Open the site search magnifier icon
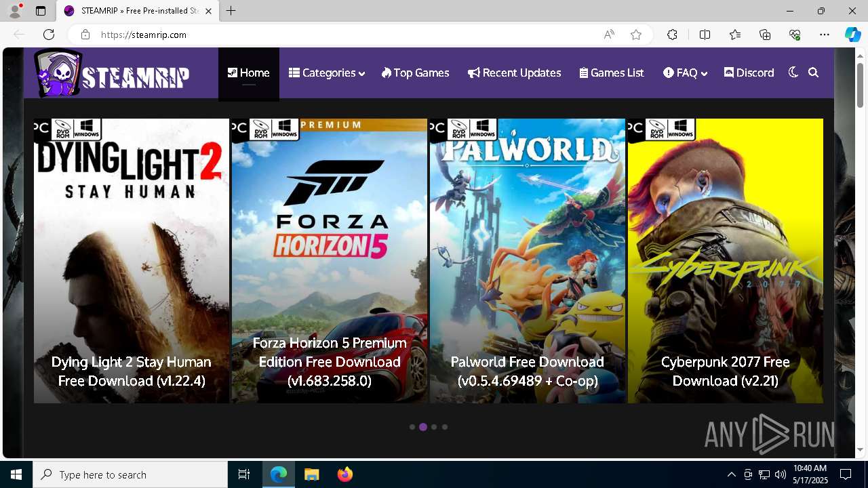The height and width of the screenshot is (488, 868). tap(814, 73)
